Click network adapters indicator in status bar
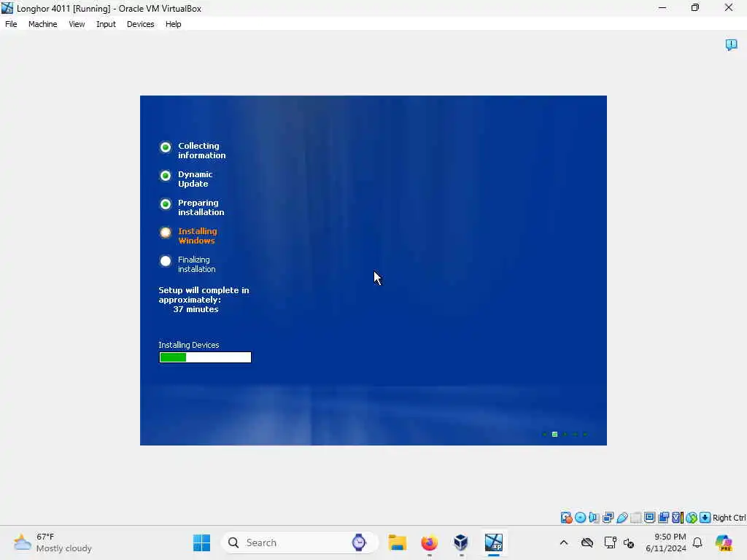This screenshot has height=560, width=747. click(608, 518)
